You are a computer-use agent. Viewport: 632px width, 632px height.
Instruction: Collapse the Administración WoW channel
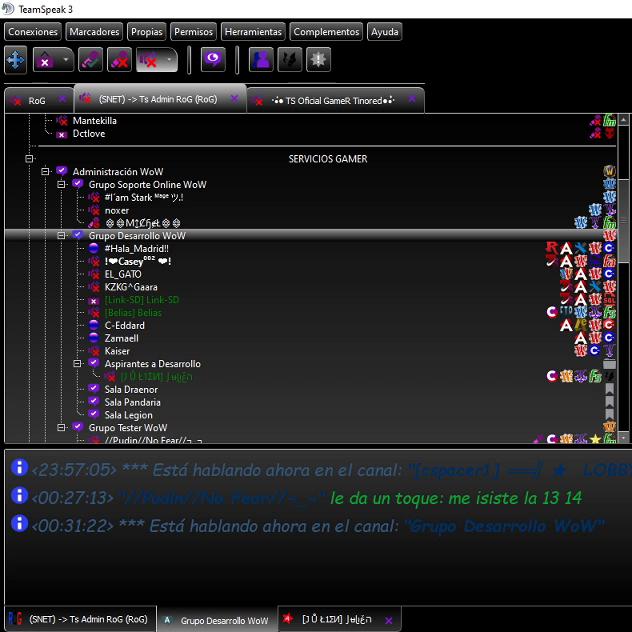pos(45,172)
